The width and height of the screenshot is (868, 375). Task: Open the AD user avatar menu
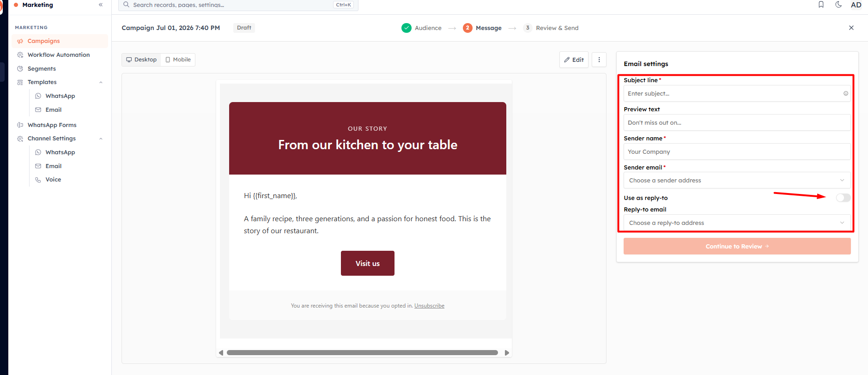[x=856, y=5]
